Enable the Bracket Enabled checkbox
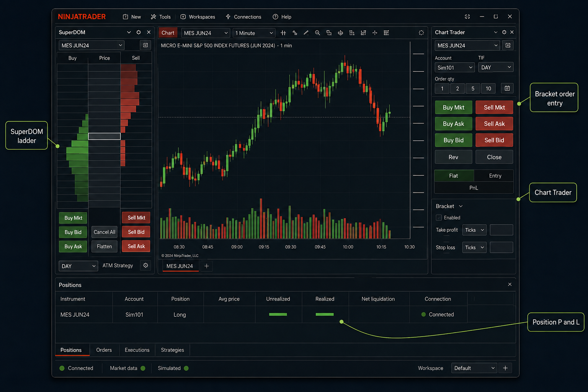This screenshot has width=588, height=392. (x=439, y=217)
